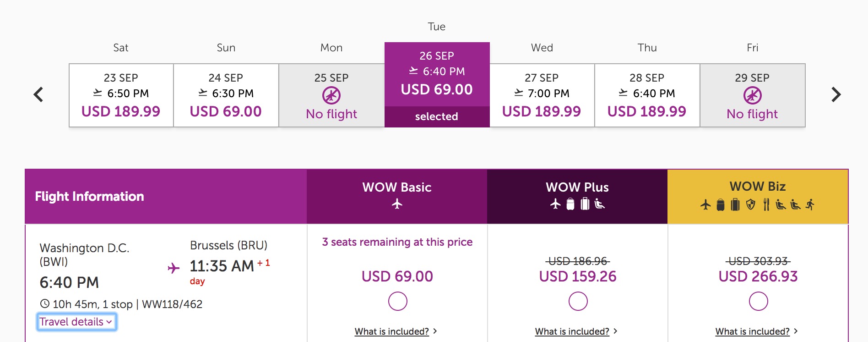Switch to the Wed 27 SEP date

(x=542, y=95)
